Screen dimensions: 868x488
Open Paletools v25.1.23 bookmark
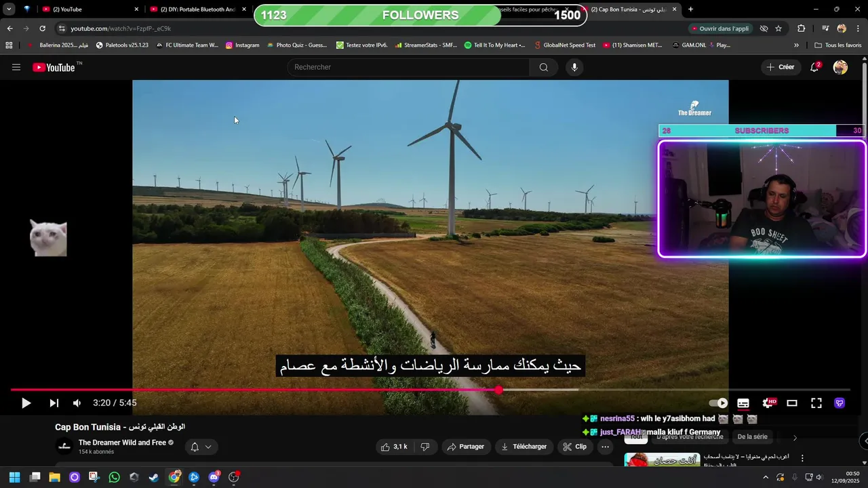point(122,45)
